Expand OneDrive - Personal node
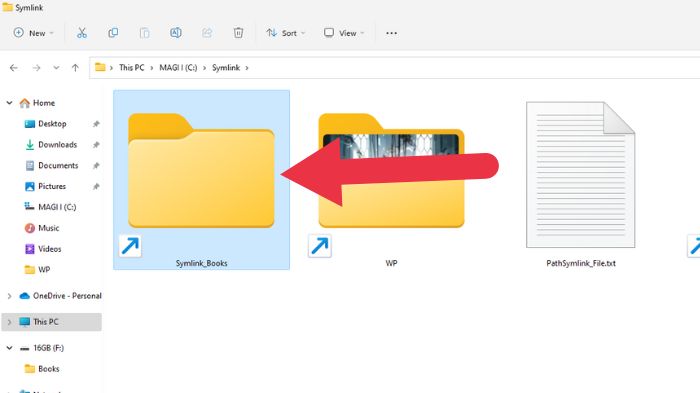The image size is (700, 393). pyautogui.click(x=9, y=296)
